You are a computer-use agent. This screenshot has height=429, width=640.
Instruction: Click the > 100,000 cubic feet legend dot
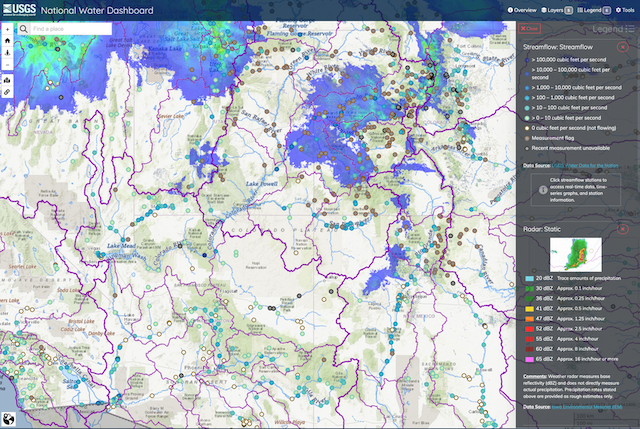point(527,60)
